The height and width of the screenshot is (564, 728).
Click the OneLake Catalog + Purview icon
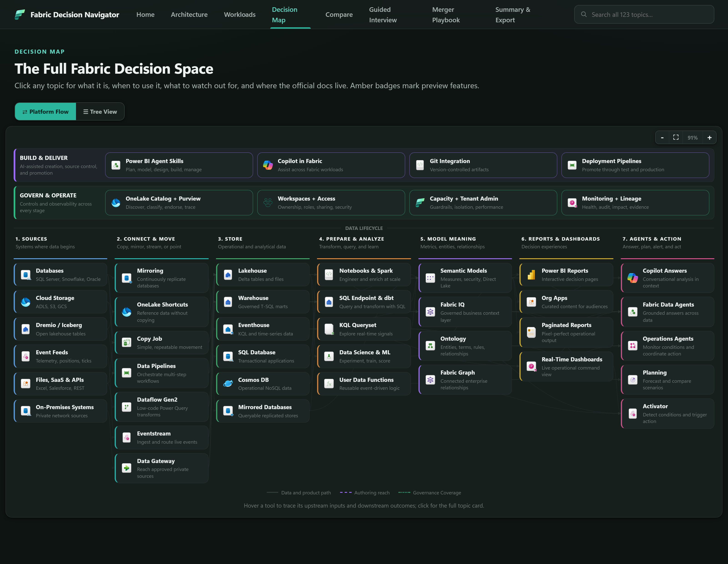tap(116, 203)
